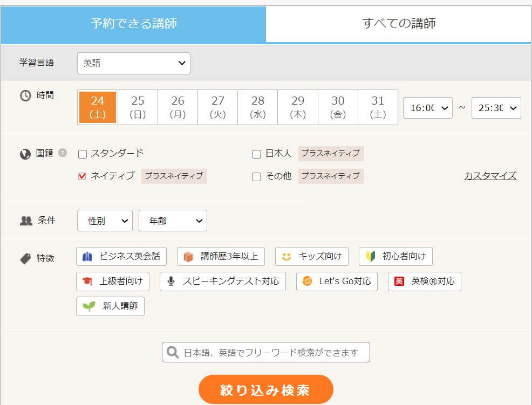Open the カスタマイズ link
532x405 pixels.
coord(489,176)
